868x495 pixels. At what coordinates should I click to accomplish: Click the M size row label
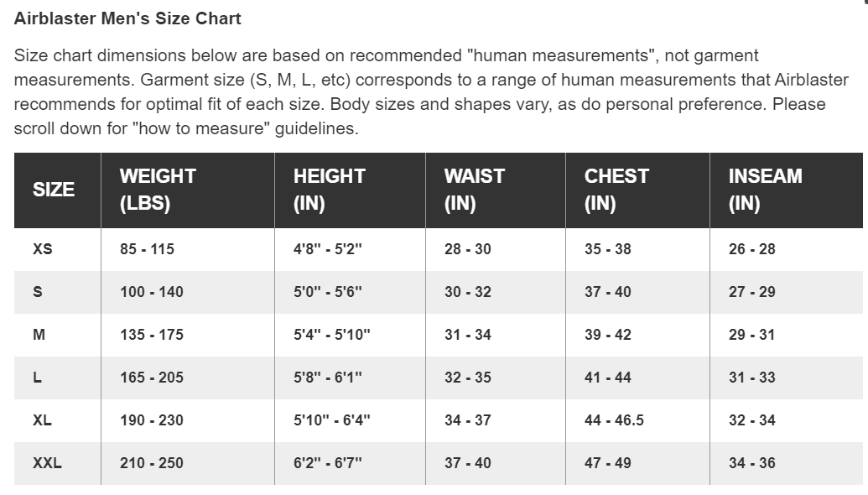pos(39,335)
